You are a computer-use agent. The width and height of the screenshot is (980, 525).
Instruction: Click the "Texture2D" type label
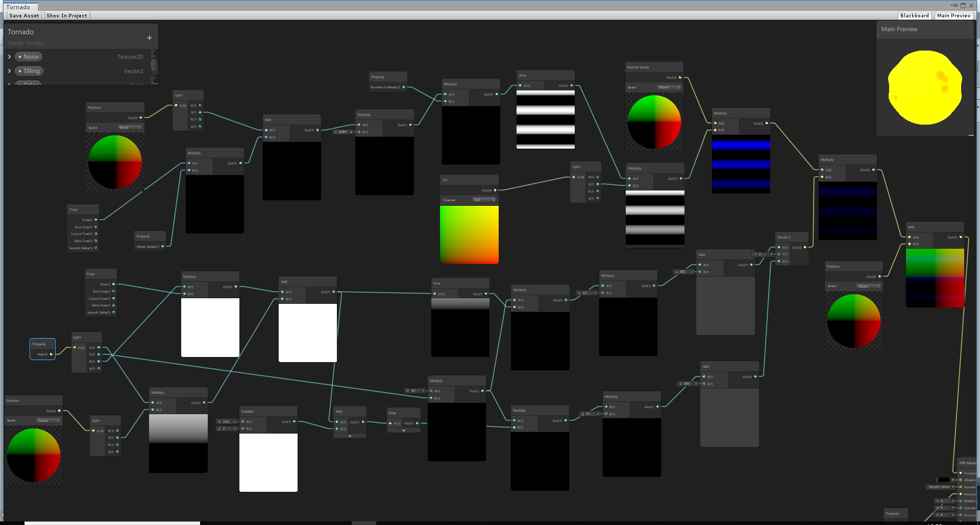130,57
